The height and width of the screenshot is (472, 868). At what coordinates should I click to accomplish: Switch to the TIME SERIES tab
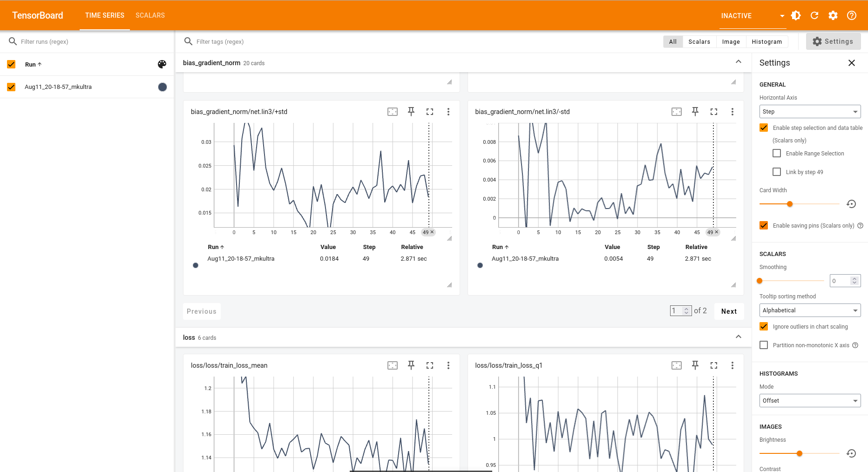(105, 15)
